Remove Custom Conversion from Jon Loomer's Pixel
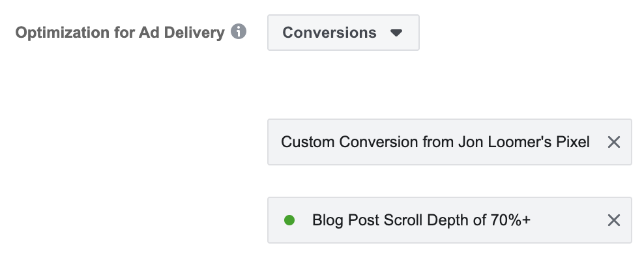The image size is (644, 254). click(x=613, y=142)
